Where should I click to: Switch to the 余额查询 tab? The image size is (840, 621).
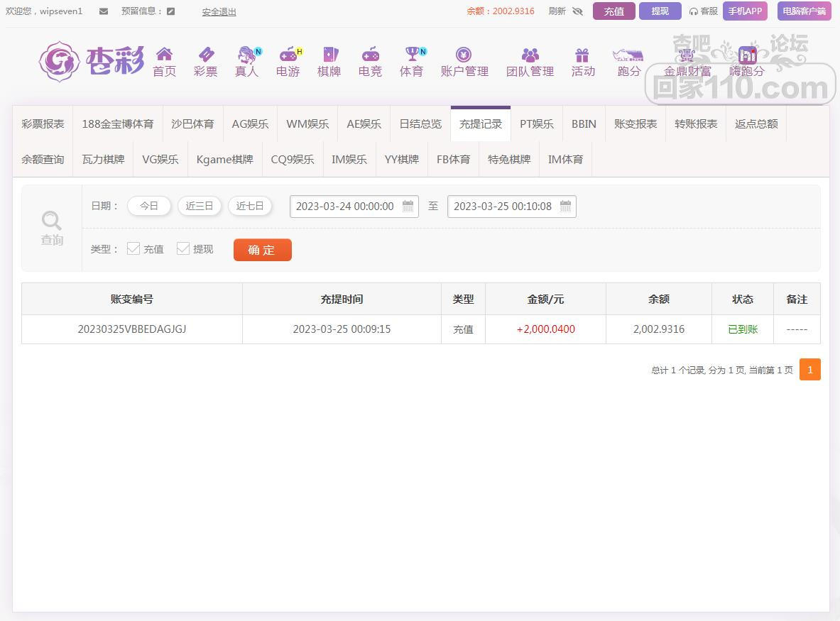click(43, 159)
